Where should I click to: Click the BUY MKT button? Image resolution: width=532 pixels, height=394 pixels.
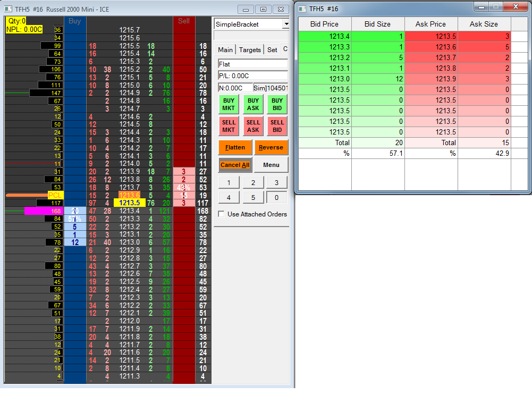(x=229, y=104)
